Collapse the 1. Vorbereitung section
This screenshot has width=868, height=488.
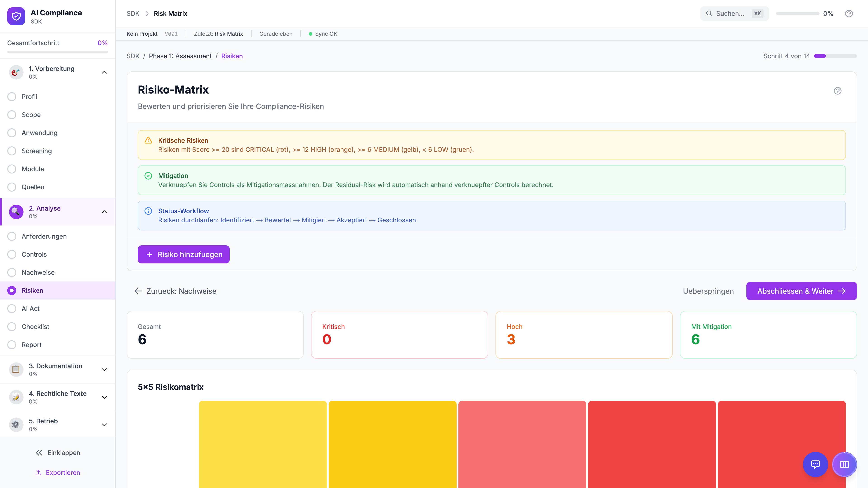104,72
